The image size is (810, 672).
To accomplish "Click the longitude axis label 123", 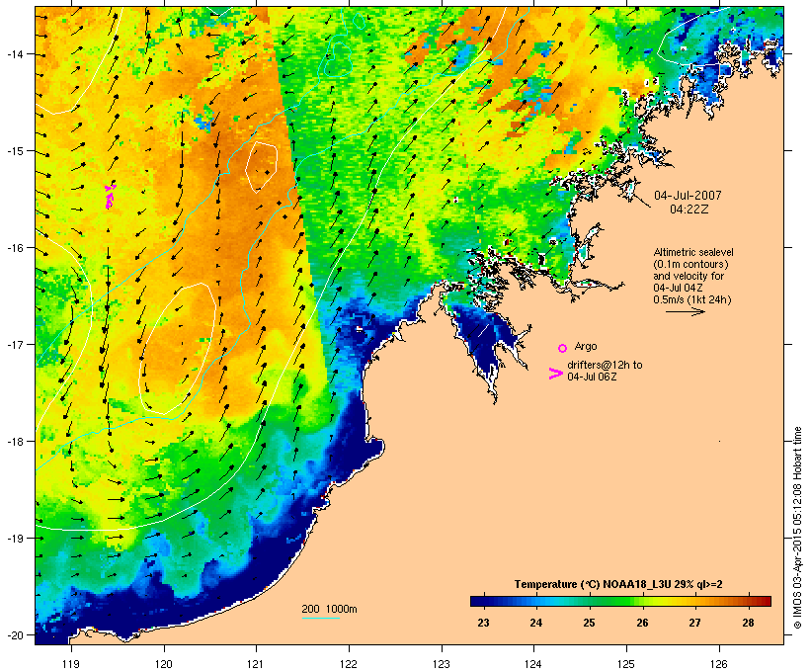I will click(442, 664).
